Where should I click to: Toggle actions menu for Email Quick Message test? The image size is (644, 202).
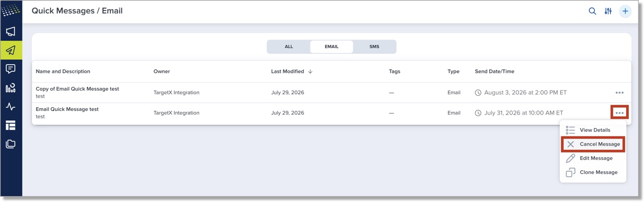click(620, 112)
